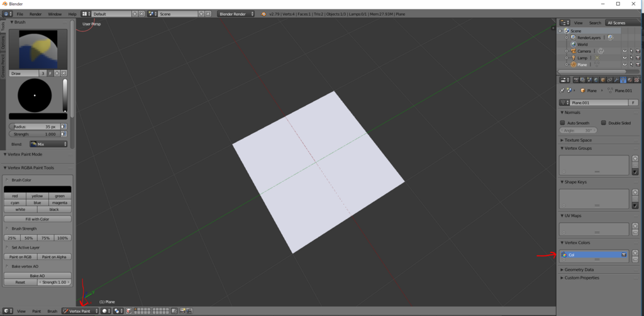Delete the Default screen layout

(x=142, y=14)
